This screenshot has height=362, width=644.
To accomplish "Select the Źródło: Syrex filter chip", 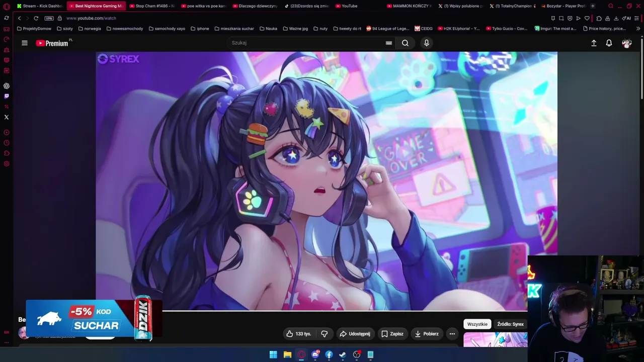I will click(x=510, y=324).
